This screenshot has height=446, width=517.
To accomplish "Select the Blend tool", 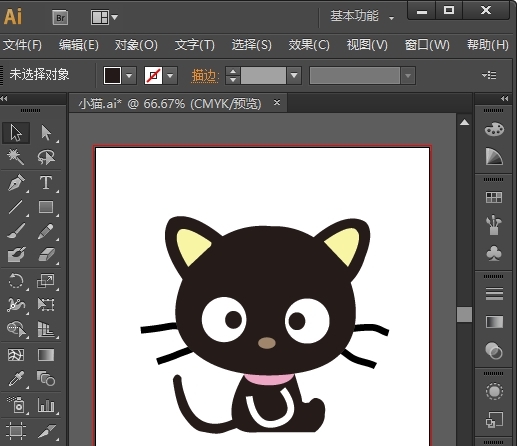I will 46,379.
